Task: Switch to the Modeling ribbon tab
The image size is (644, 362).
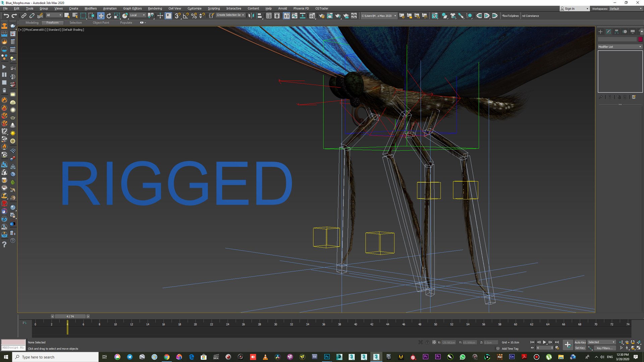Action: (x=32, y=22)
